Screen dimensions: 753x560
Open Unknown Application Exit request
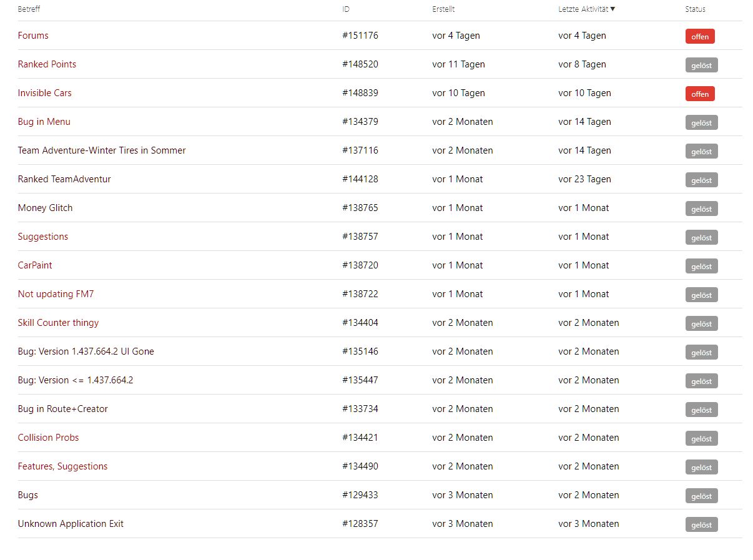(x=71, y=524)
